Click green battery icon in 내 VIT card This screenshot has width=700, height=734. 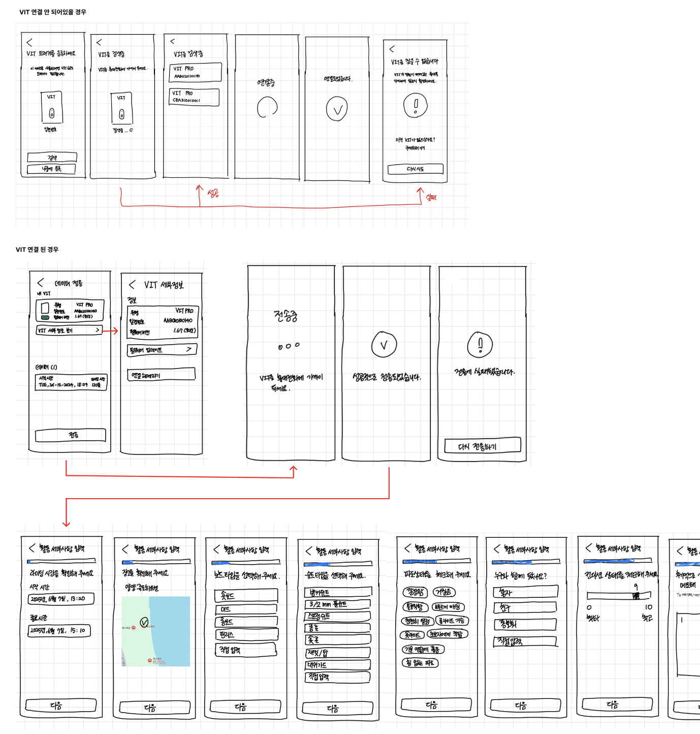(45, 317)
